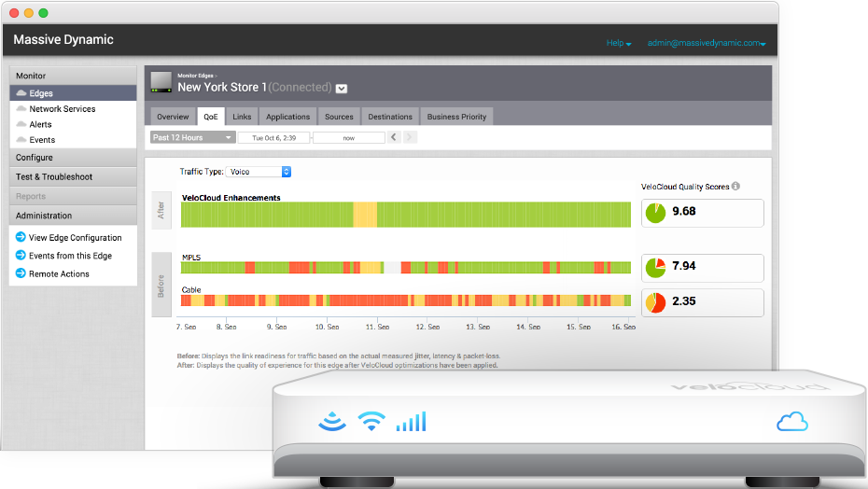Screen dimensions: 868x489
Task: Expand the Administration section
Action: click(73, 216)
